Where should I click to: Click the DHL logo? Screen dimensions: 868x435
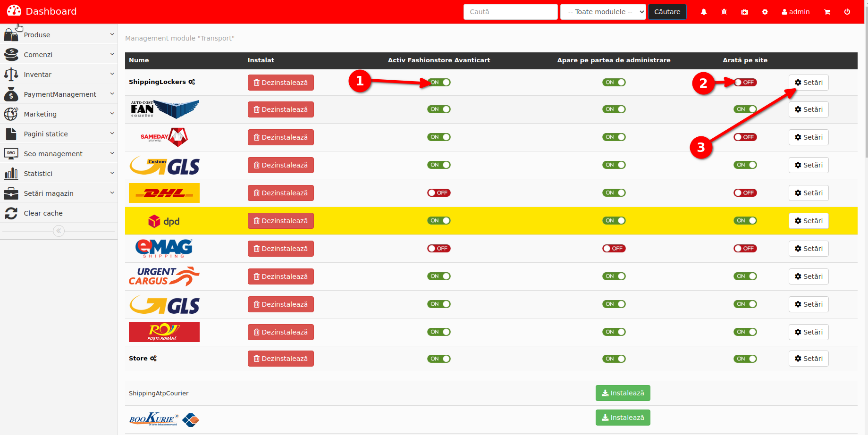(164, 192)
